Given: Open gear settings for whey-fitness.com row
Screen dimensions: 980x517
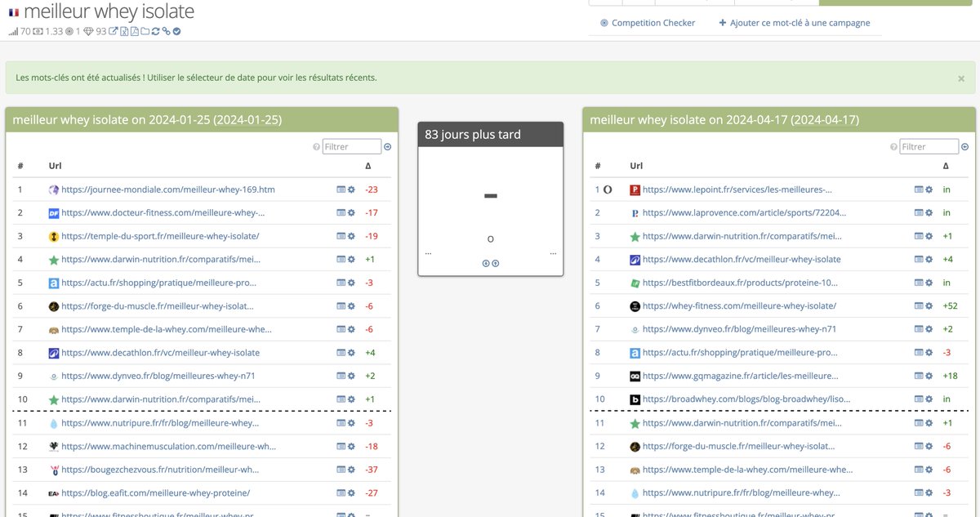Looking at the screenshot, I should pyautogui.click(x=929, y=306).
